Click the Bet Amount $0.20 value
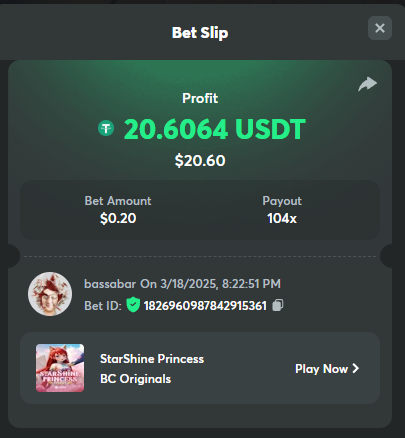 tap(118, 219)
